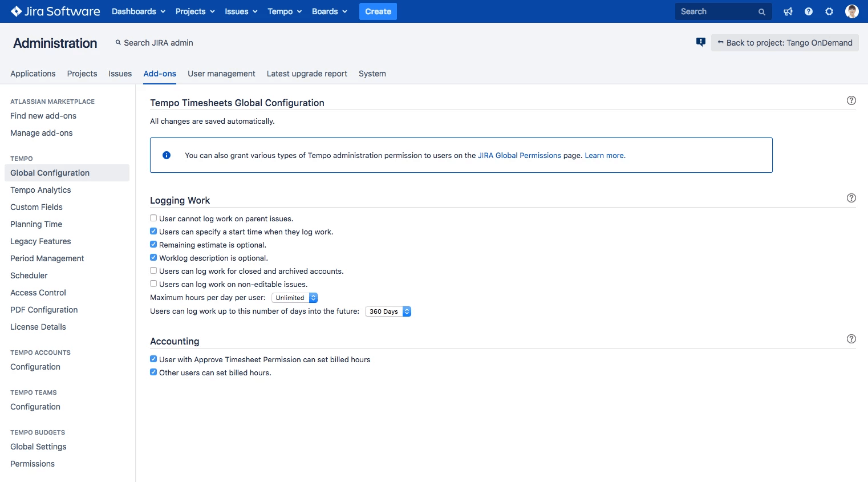Switch to the User management tab

tap(221, 74)
